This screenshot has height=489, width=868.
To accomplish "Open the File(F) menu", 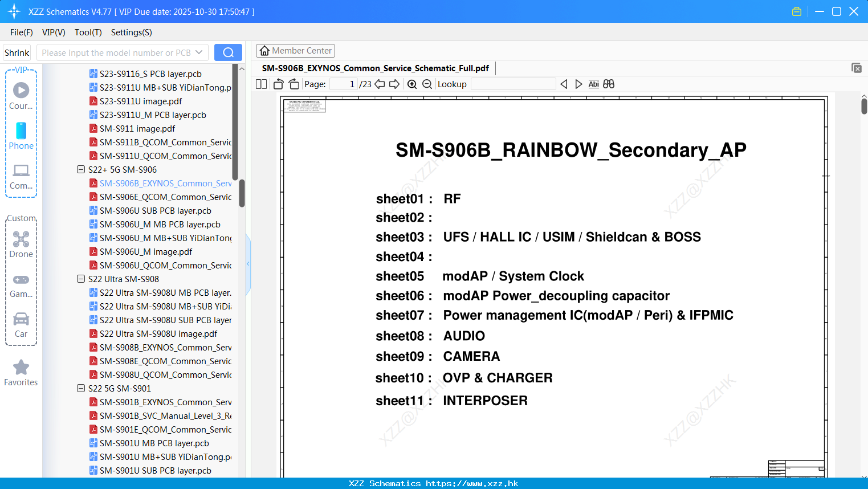I will click(22, 32).
